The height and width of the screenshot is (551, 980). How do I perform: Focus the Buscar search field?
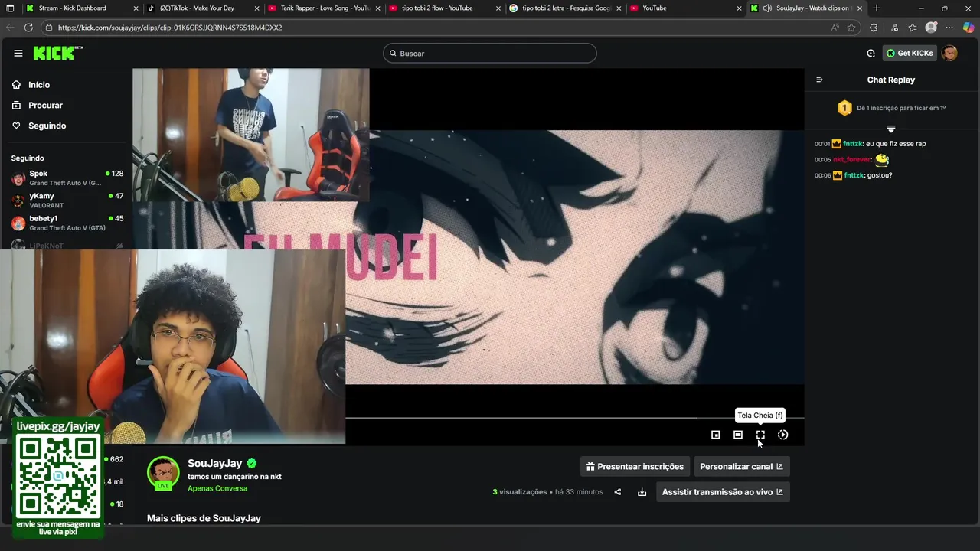490,53
